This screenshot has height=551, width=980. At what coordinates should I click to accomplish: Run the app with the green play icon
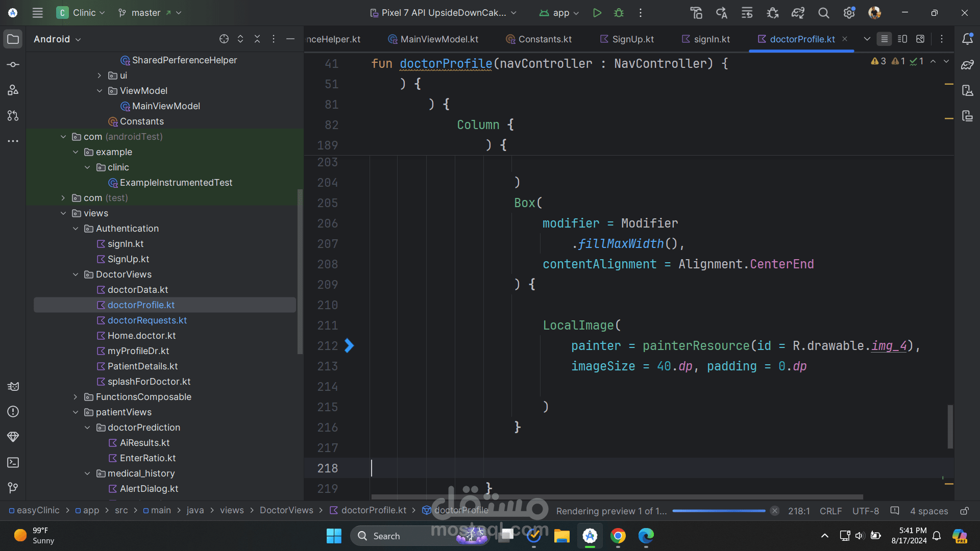(x=597, y=13)
